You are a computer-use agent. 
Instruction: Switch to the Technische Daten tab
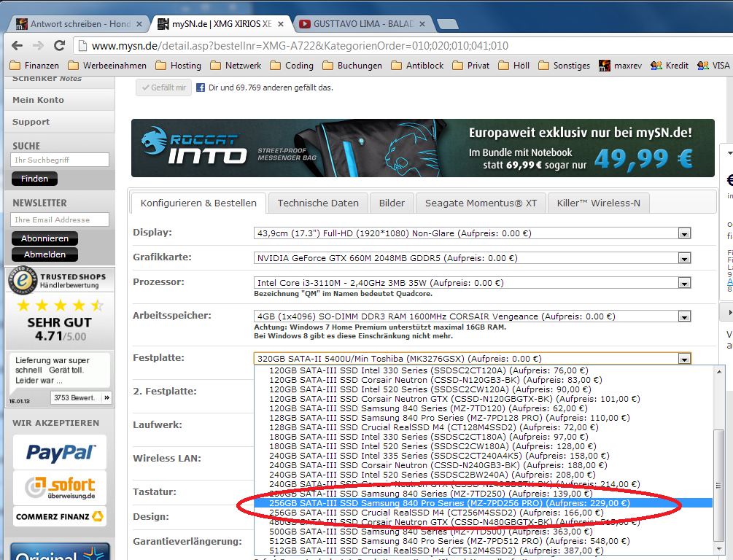click(x=318, y=203)
